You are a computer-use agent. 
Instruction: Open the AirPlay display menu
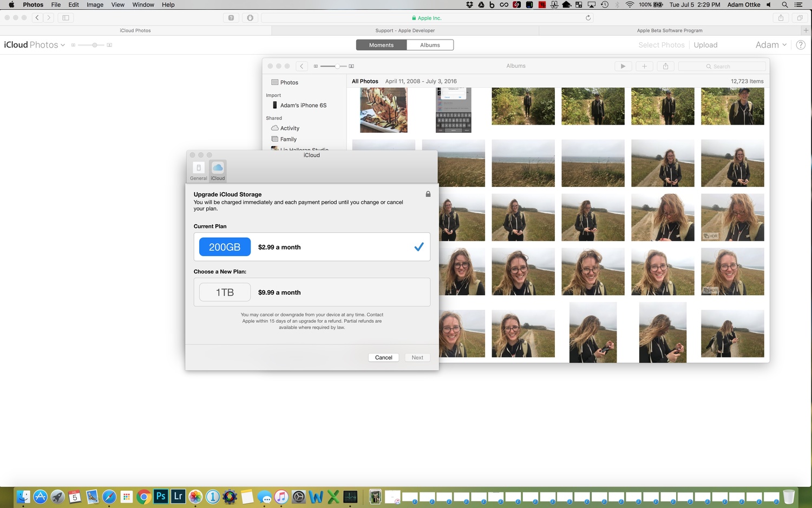592,4
